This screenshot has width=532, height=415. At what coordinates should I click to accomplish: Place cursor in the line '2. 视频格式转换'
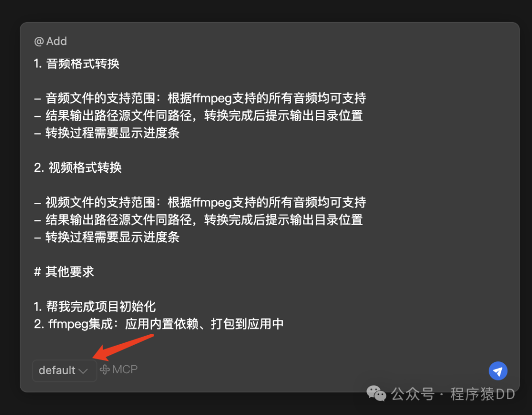click(x=78, y=167)
